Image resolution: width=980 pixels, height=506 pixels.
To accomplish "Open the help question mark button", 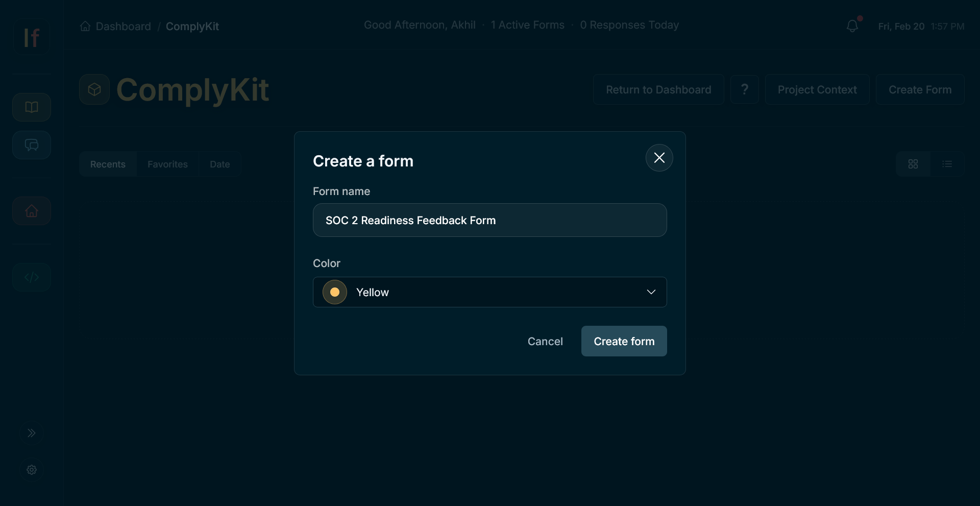I will pyautogui.click(x=744, y=89).
